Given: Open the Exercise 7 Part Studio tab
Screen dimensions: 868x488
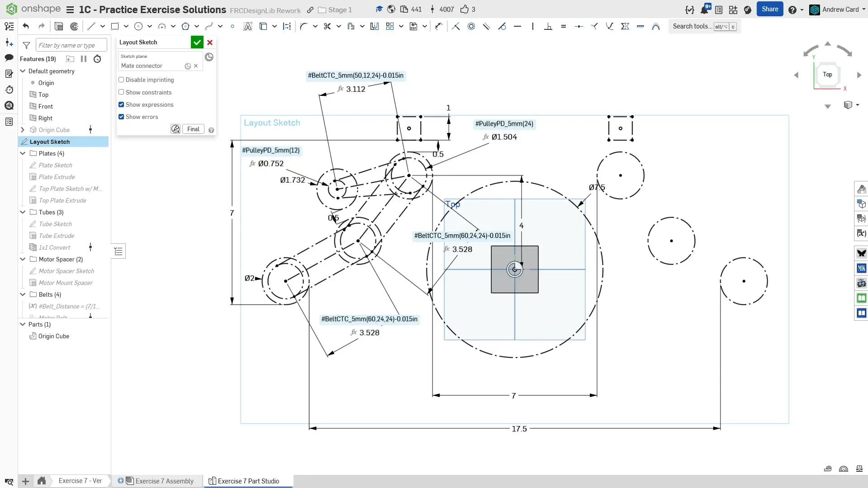Looking at the screenshot, I should pyautogui.click(x=248, y=481).
